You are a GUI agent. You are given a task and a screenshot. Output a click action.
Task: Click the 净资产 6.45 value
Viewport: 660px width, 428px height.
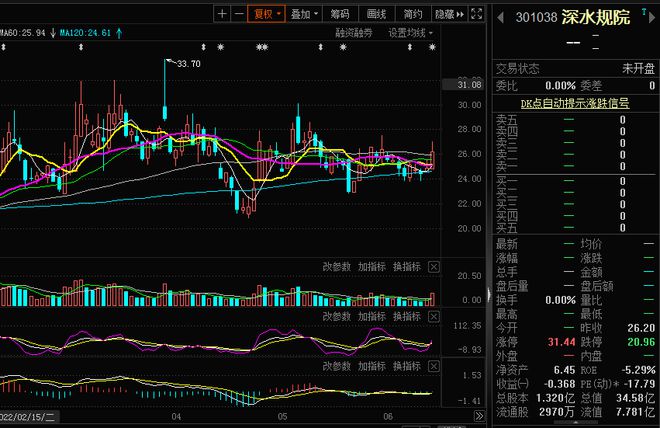[x=564, y=370]
